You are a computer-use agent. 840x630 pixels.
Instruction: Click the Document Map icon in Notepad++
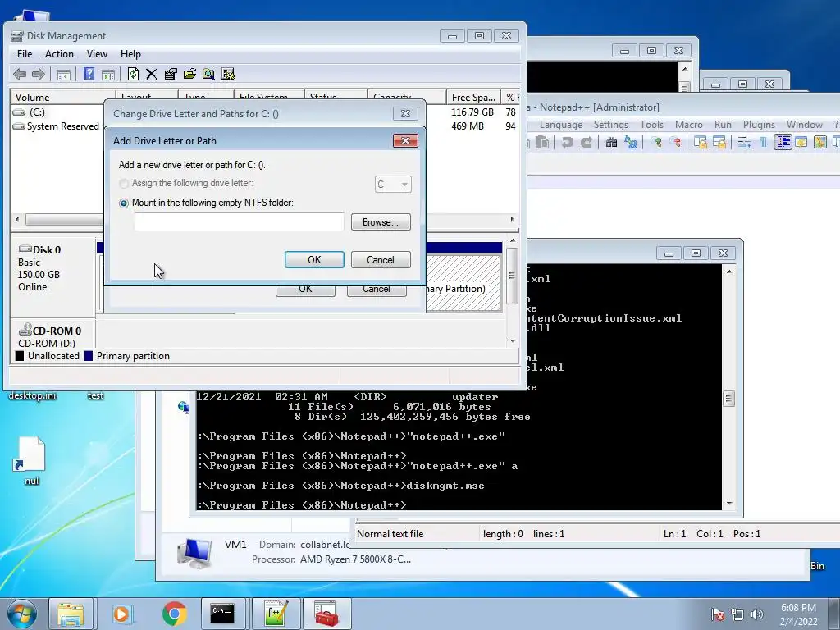(x=820, y=142)
